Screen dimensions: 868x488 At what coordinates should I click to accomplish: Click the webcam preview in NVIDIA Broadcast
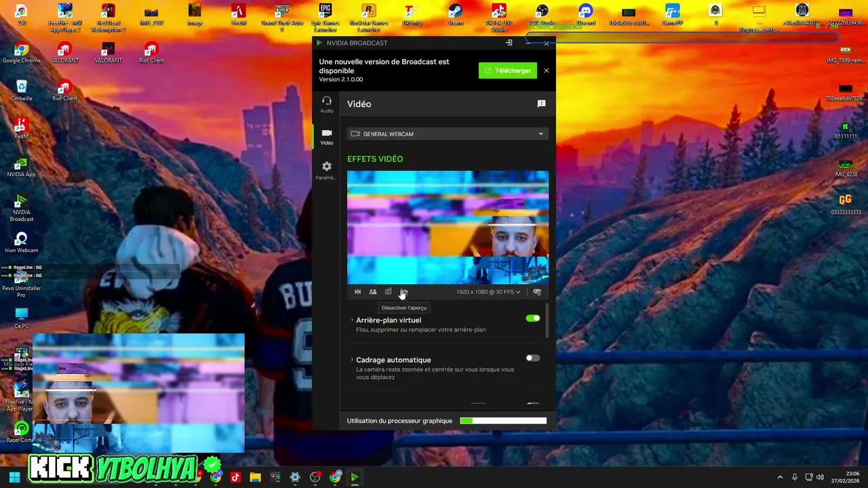coord(448,228)
